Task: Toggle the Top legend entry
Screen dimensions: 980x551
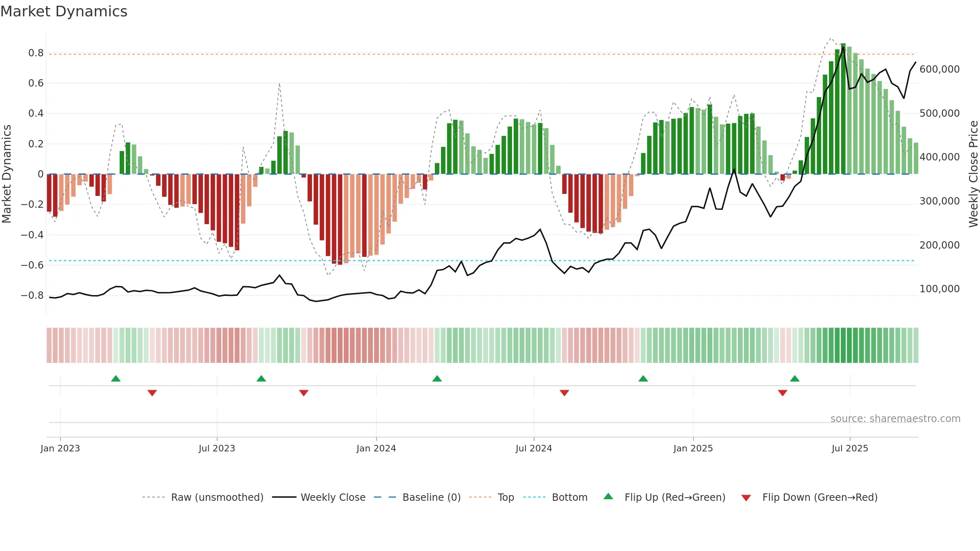Action: [492, 497]
